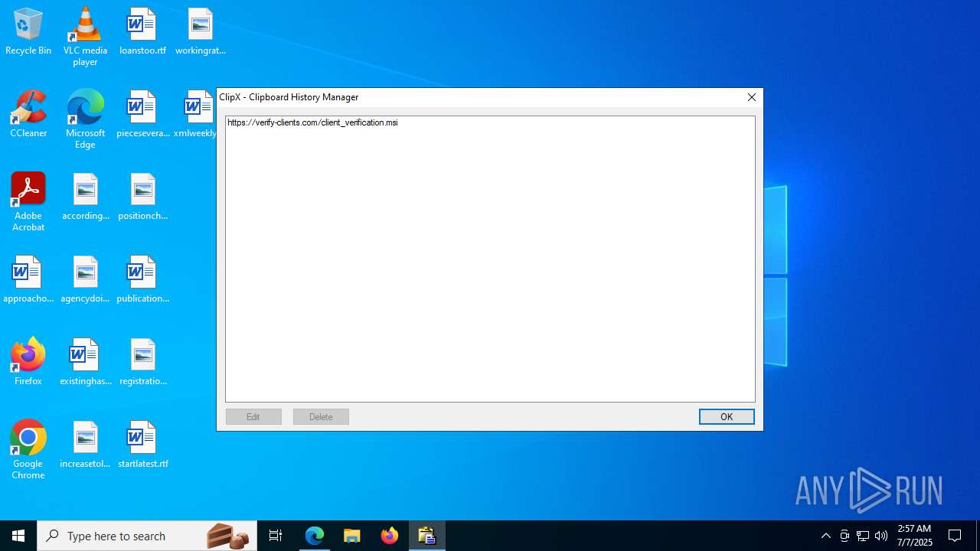The image size is (980, 551).
Task: Open the Action Center notifications icon
Action: (x=955, y=536)
